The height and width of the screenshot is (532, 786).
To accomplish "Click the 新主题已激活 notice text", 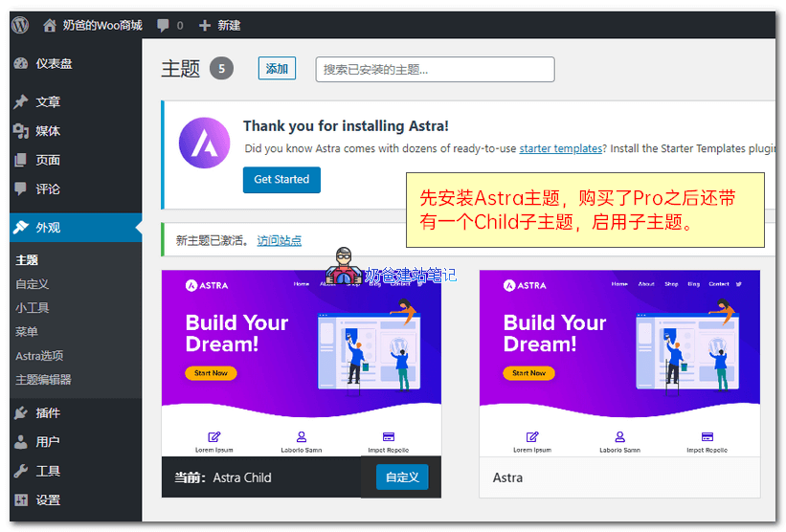I will [212, 240].
